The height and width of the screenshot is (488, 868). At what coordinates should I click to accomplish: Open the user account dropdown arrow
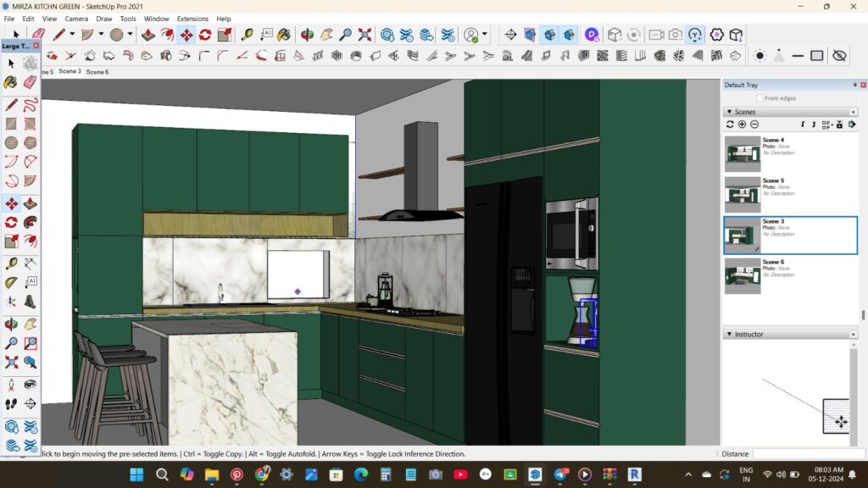(x=485, y=34)
